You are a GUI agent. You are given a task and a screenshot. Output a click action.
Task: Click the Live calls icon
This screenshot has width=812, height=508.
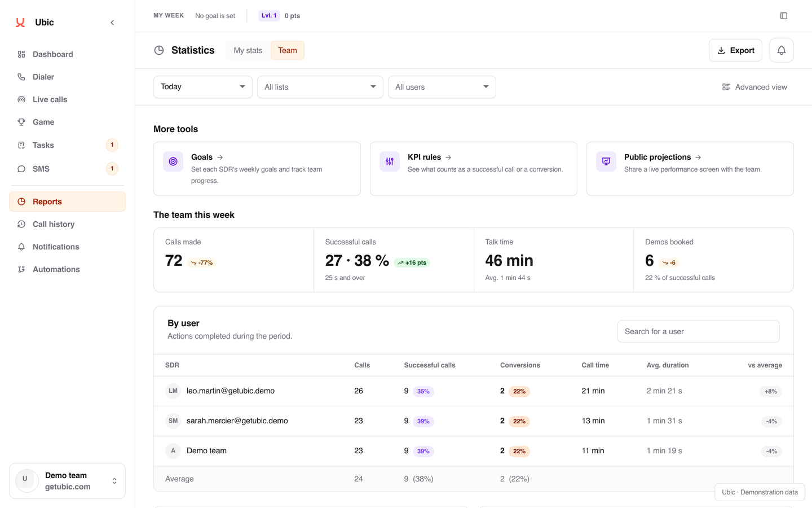click(21, 99)
